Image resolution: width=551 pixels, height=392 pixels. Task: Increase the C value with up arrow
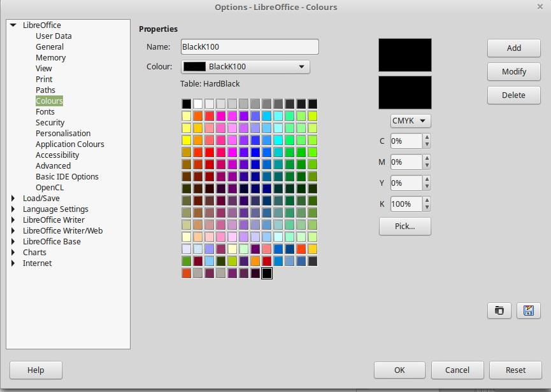[x=427, y=137]
